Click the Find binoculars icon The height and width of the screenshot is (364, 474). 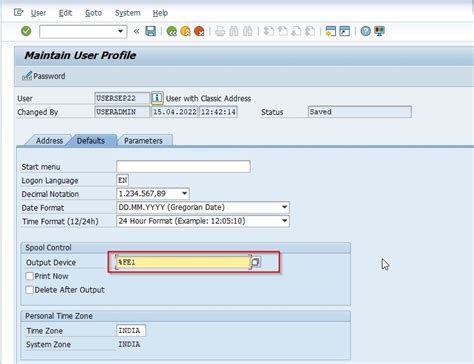click(234, 32)
